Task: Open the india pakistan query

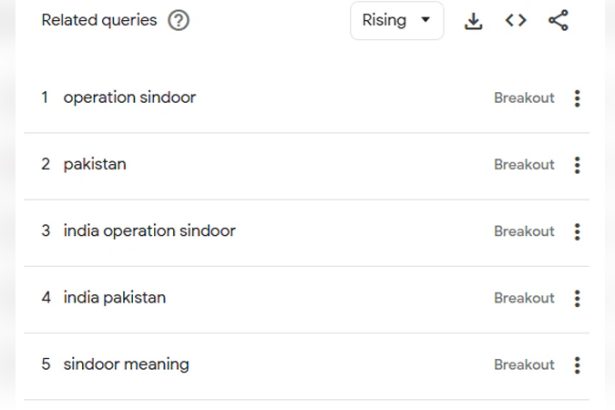Action: 115,298
